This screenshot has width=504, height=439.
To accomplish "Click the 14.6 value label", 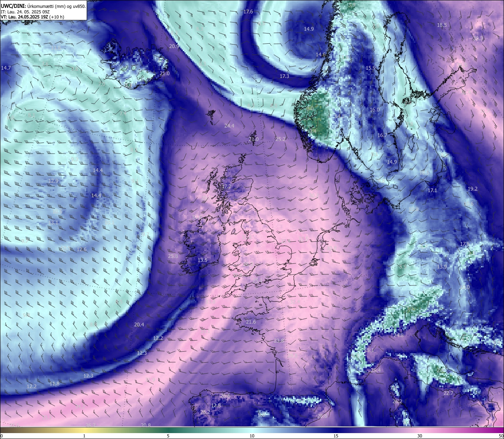I will [x=321, y=55].
